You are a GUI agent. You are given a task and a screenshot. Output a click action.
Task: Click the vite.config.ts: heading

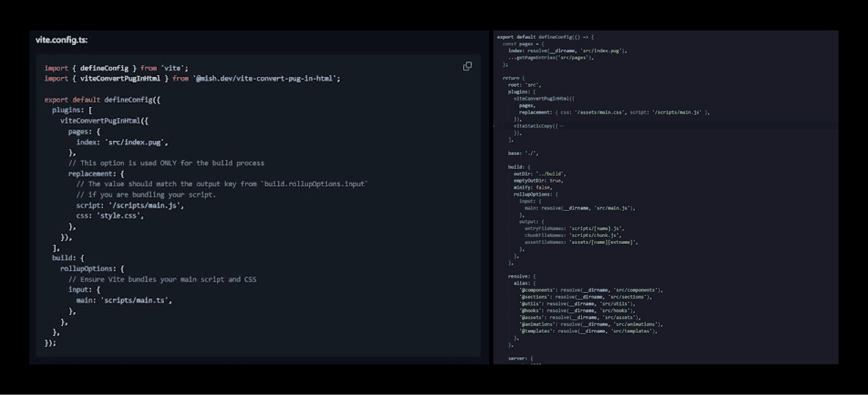pyautogui.click(x=61, y=40)
